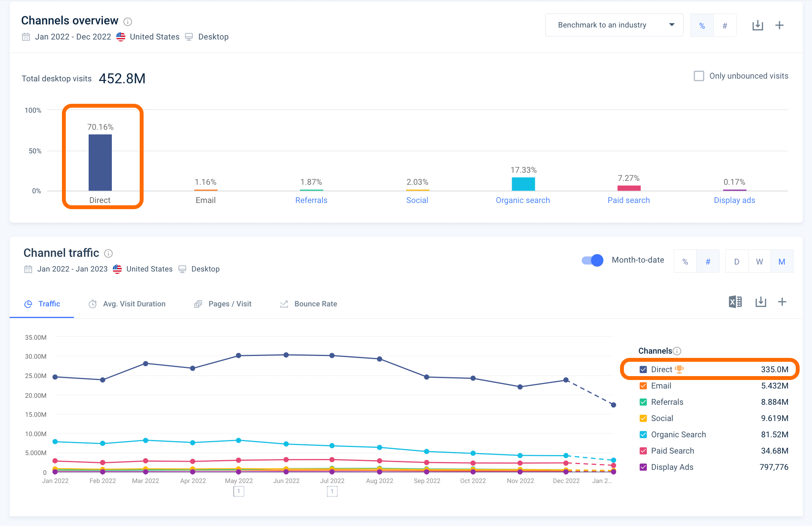Viewport: 812px width, 526px height.
Task: Click the page marker under Jul 2022
Action: pos(332,491)
